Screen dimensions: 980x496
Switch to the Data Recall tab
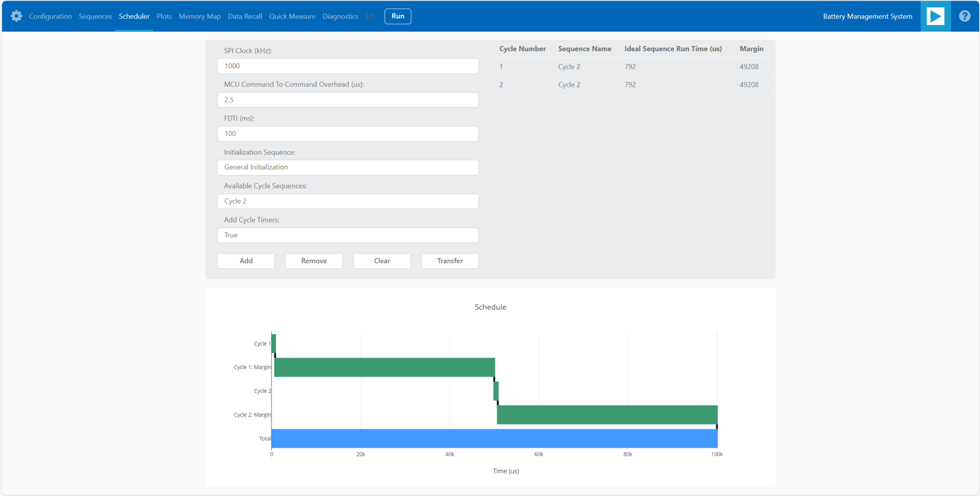click(x=245, y=16)
